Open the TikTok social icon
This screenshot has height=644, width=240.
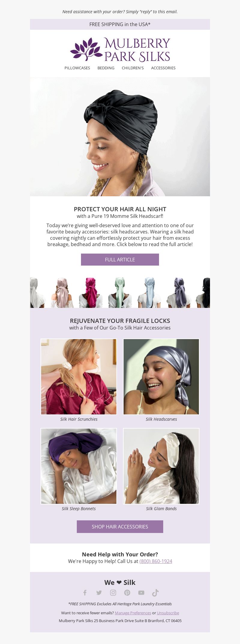point(155,592)
